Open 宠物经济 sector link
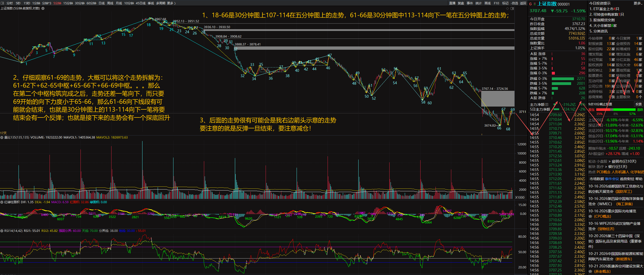The image size is (644, 275). [606, 229]
